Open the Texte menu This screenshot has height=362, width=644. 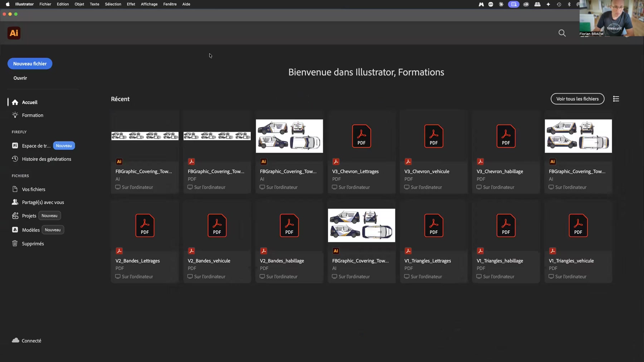coord(94,4)
